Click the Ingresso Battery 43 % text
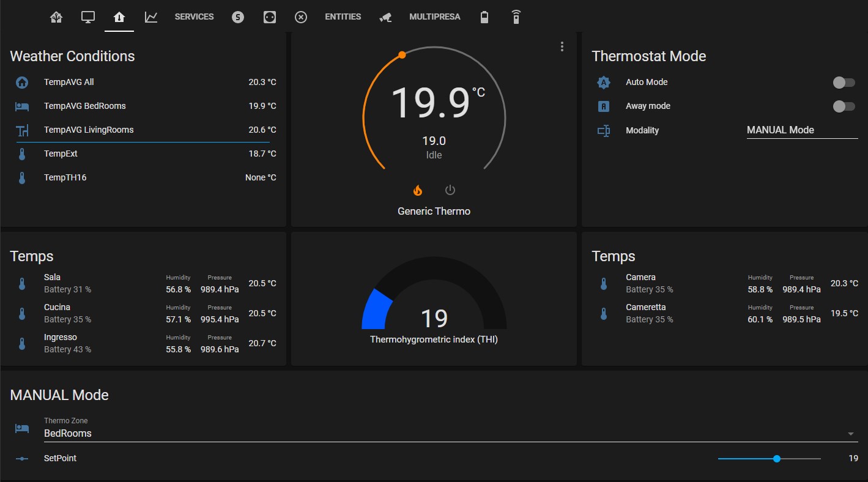868x482 pixels. tap(67, 349)
